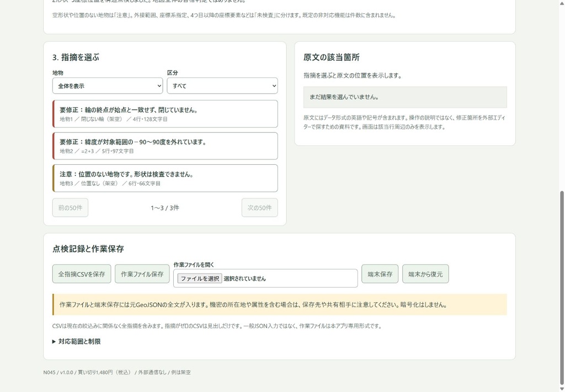Click the 1〜3 / 3件 pagination count text
The image size is (565, 392).
tap(165, 208)
